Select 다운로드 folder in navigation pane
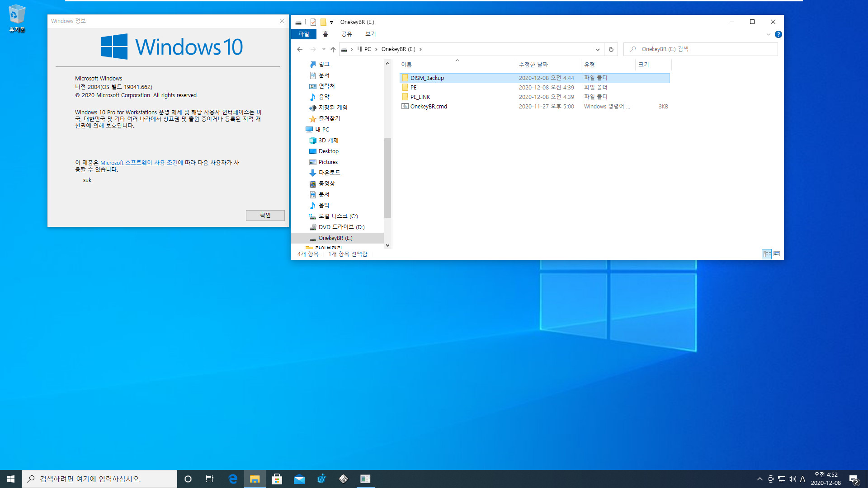 329,173
